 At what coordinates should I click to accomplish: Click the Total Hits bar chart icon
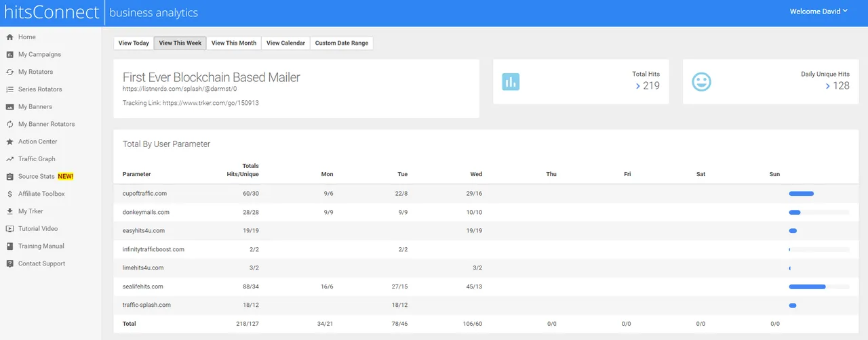tap(511, 82)
